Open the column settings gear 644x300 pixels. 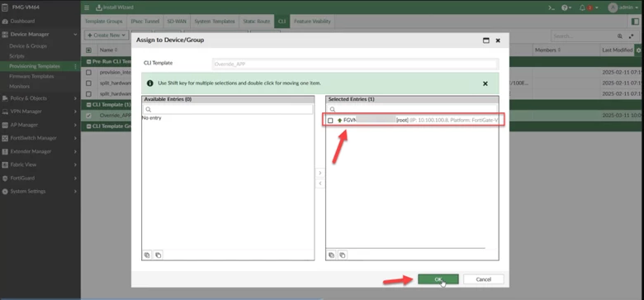(x=638, y=50)
